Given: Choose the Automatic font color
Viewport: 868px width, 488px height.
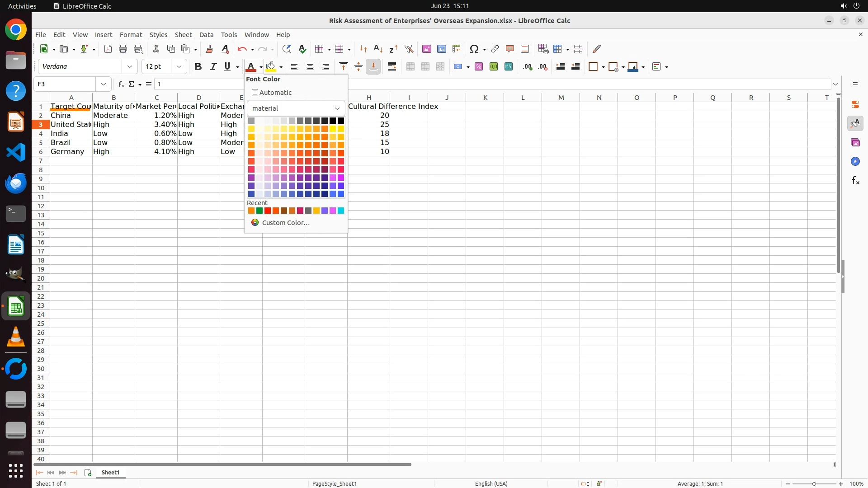Looking at the screenshot, I should tap(272, 93).
